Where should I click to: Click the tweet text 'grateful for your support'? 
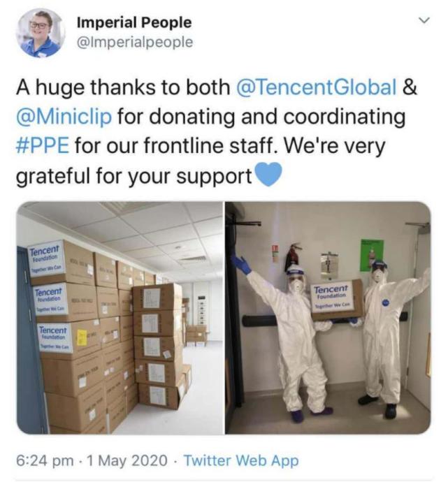click(x=133, y=177)
